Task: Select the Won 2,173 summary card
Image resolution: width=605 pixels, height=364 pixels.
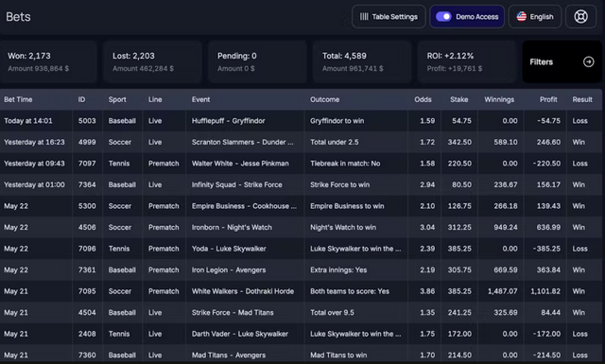Action: pos(48,61)
